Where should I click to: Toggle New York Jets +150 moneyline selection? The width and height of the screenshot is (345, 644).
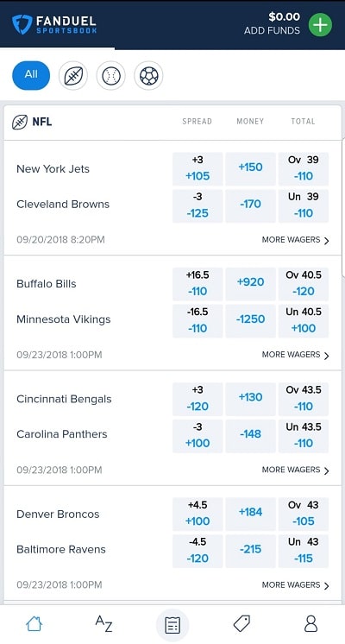tap(250, 169)
